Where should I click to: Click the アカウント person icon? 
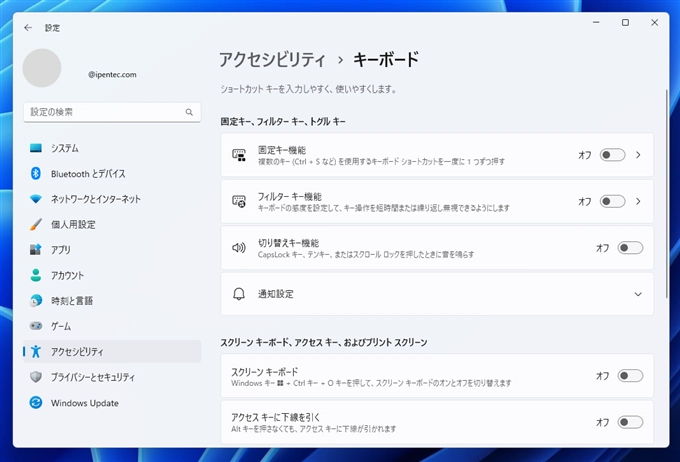pos(36,275)
